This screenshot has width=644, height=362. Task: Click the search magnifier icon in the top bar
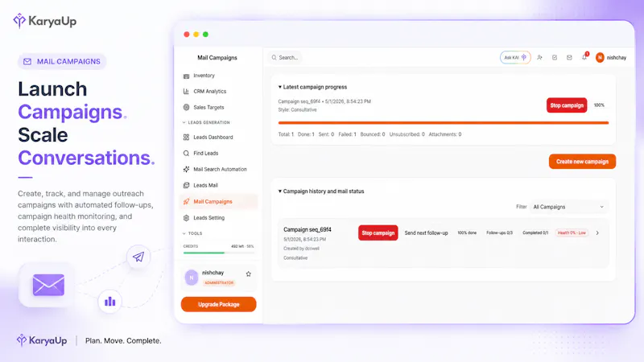[274, 58]
